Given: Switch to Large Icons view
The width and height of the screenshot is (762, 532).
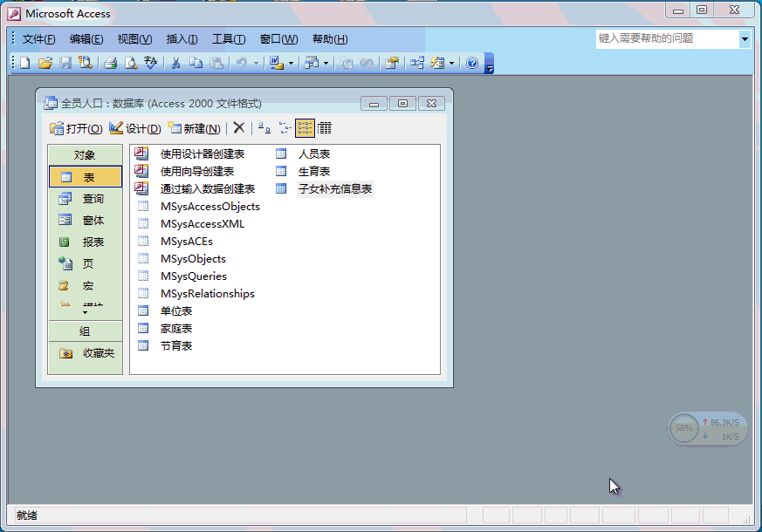Looking at the screenshot, I should pos(264,128).
